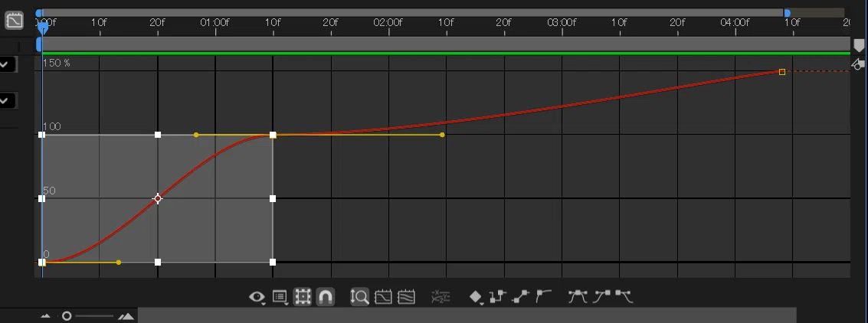
Task: Fit selection to view
Action: coord(383,297)
